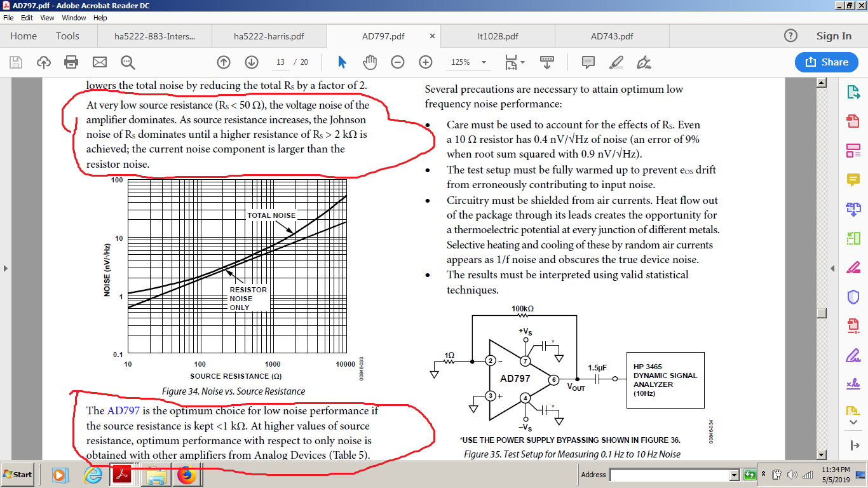The image size is (868, 488).
Task: Open Redact tool in right pane
Action: click(x=853, y=267)
